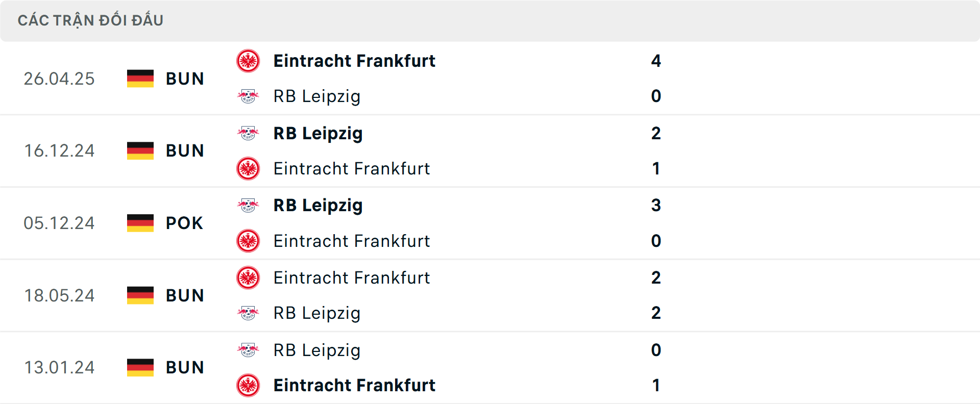
Task: Select the Eintracht Frankfurt team name in the top match
Action: (x=355, y=61)
